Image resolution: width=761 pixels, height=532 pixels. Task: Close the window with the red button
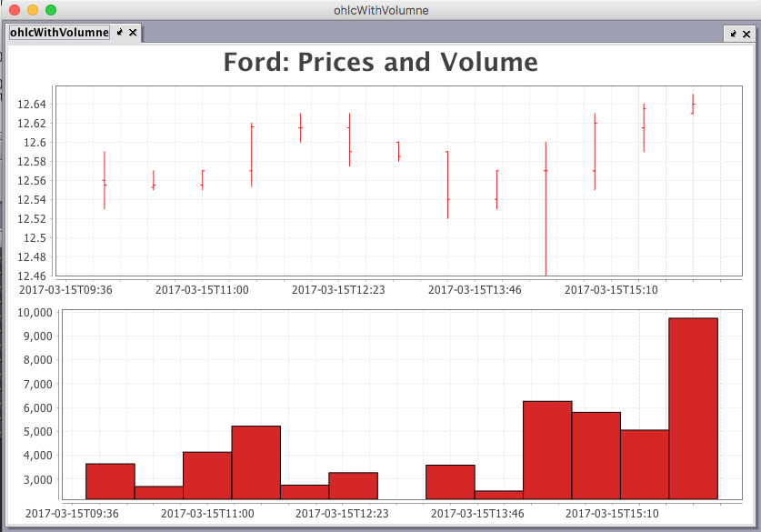tap(15, 10)
